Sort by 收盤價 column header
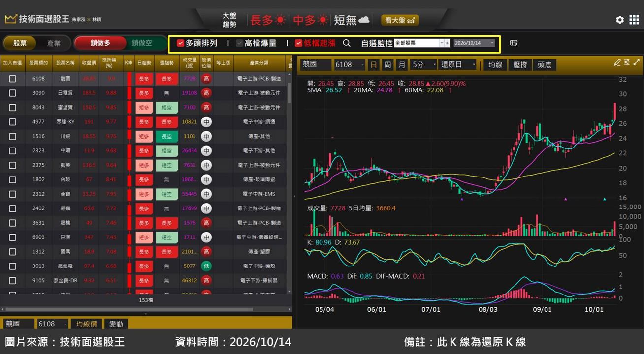The width and height of the screenshot is (644, 354). [x=89, y=63]
